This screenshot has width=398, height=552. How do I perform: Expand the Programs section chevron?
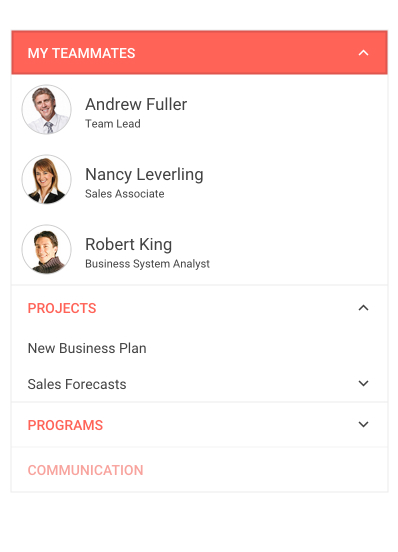363,425
